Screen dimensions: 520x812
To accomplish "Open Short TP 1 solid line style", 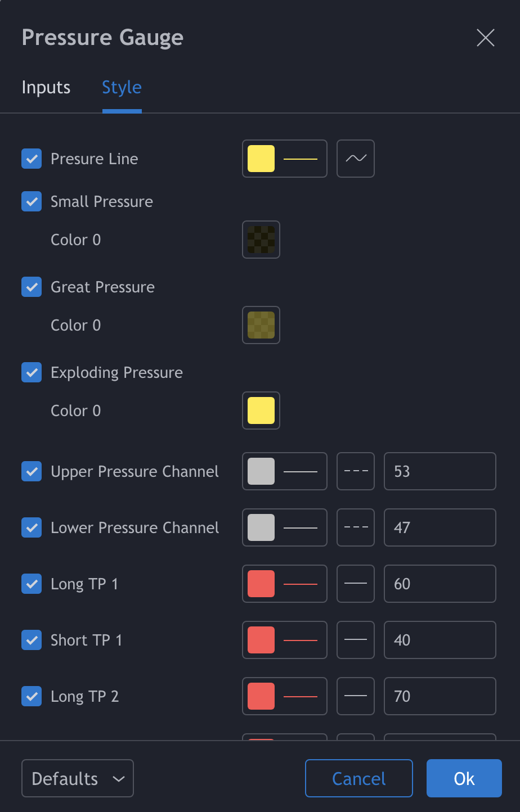I will [356, 640].
